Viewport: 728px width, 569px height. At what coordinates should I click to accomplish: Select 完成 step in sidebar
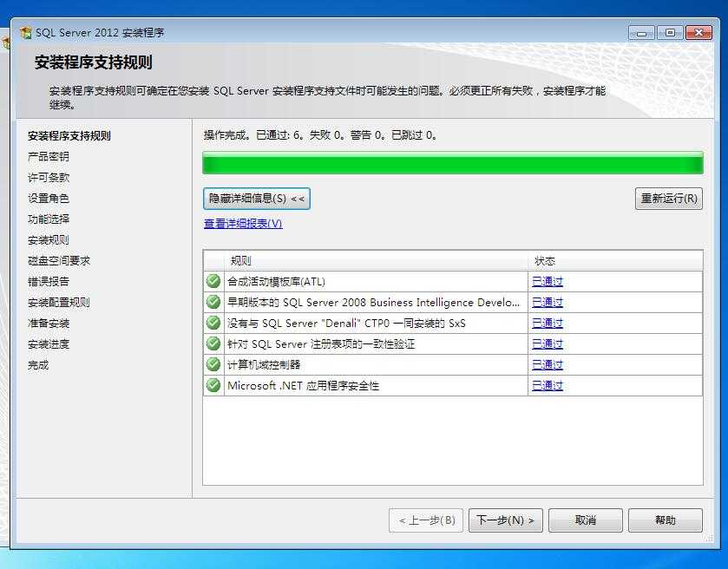click(38, 365)
